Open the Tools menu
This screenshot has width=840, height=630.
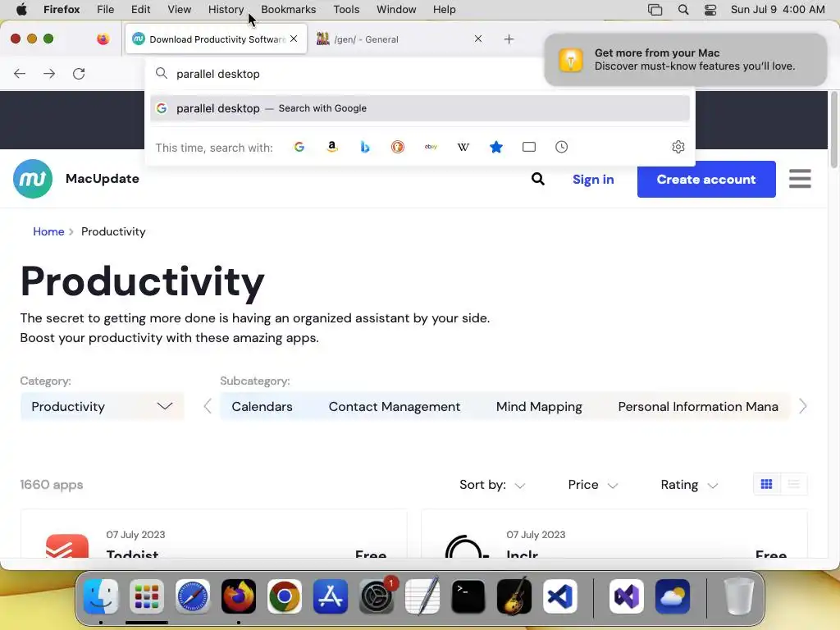tap(346, 10)
